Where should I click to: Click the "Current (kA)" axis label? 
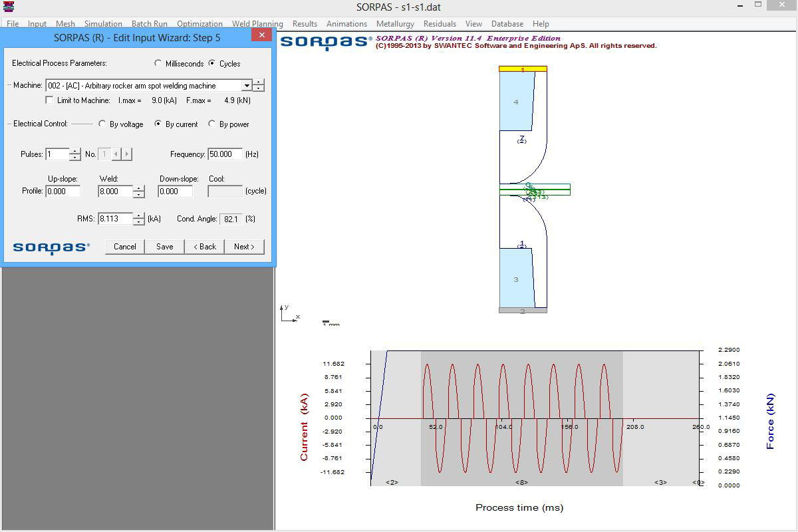(x=304, y=427)
